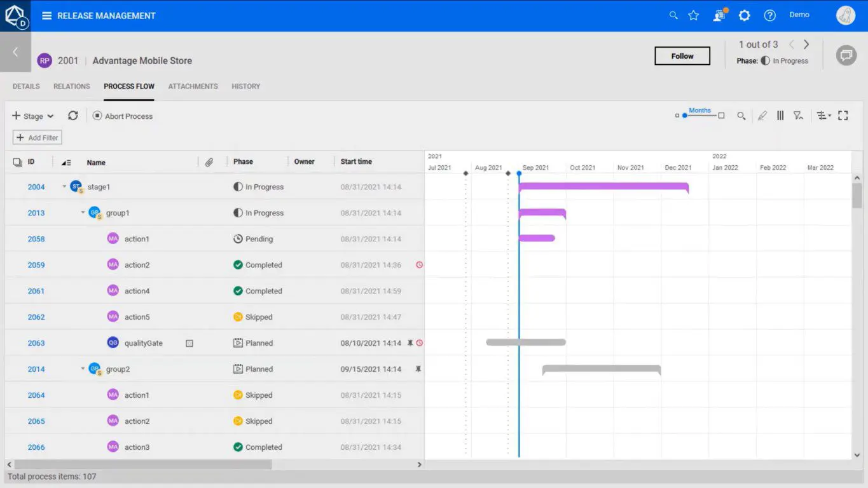Viewport: 868px width, 488px height.
Task: Move the Months zoom slider handle
Action: 685,116
